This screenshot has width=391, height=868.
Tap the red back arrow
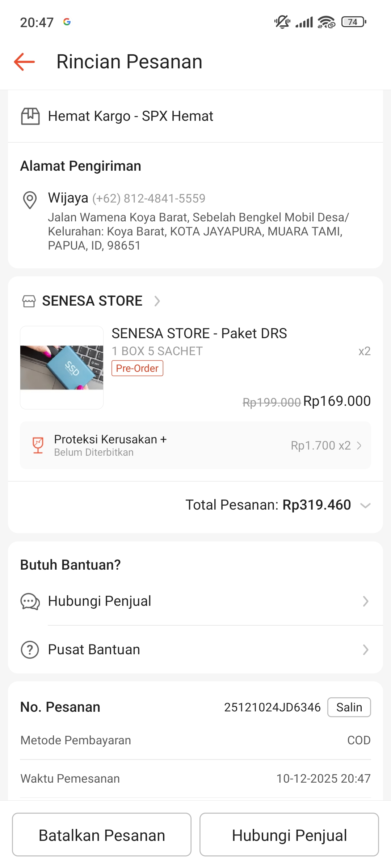(24, 62)
